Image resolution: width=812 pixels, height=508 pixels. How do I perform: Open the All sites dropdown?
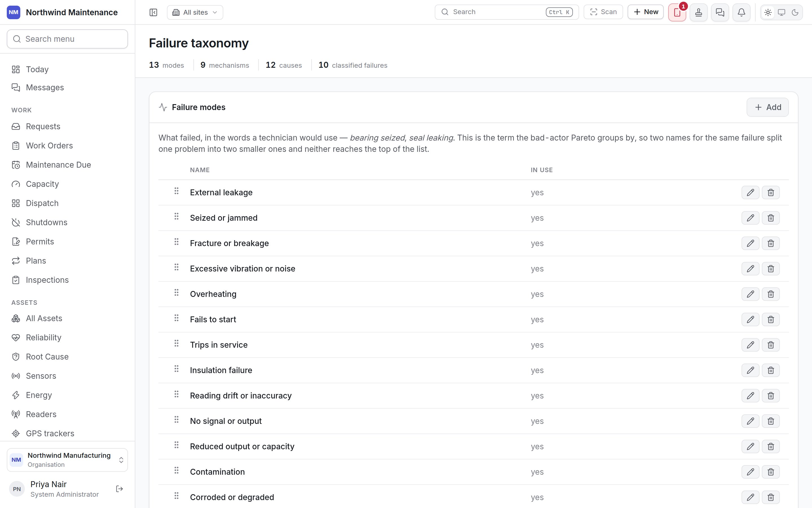(x=195, y=12)
